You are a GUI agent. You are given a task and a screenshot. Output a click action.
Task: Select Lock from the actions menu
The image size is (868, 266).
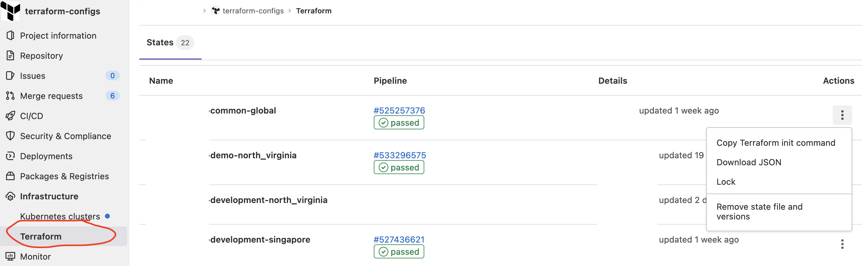[x=727, y=181]
